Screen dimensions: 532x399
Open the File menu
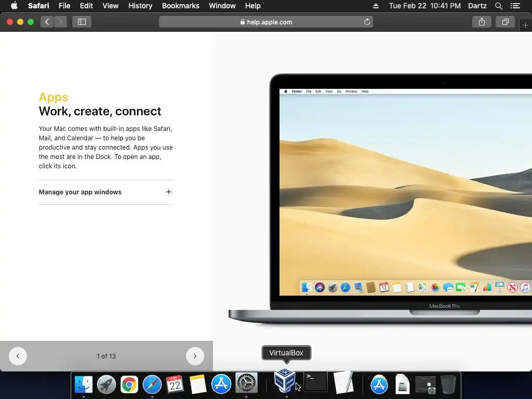tap(64, 6)
